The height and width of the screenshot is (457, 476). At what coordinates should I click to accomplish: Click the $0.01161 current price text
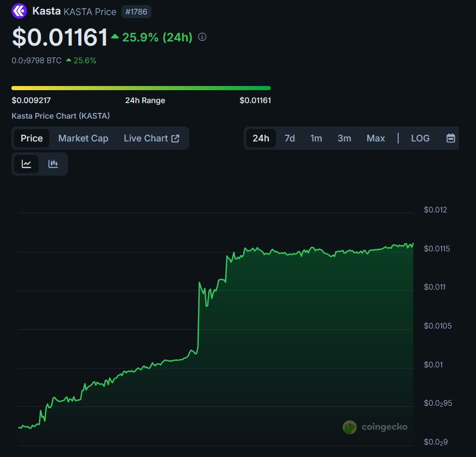(x=60, y=37)
